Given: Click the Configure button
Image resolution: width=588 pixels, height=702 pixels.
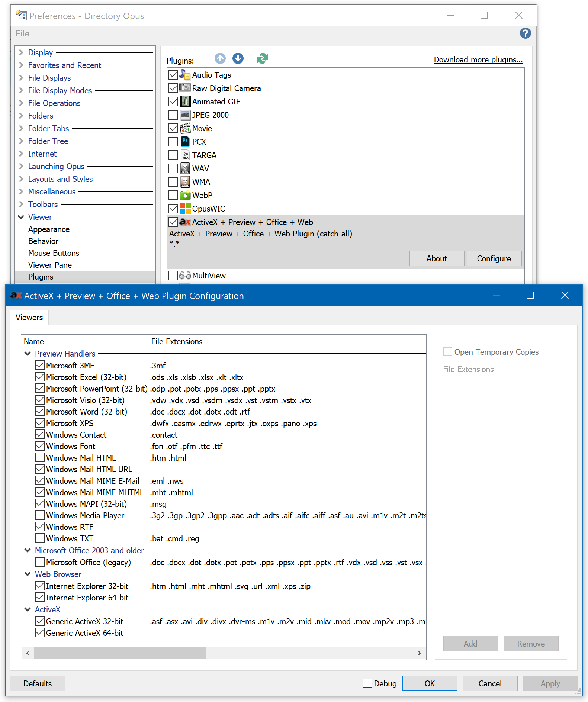Looking at the screenshot, I should click(x=494, y=258).
